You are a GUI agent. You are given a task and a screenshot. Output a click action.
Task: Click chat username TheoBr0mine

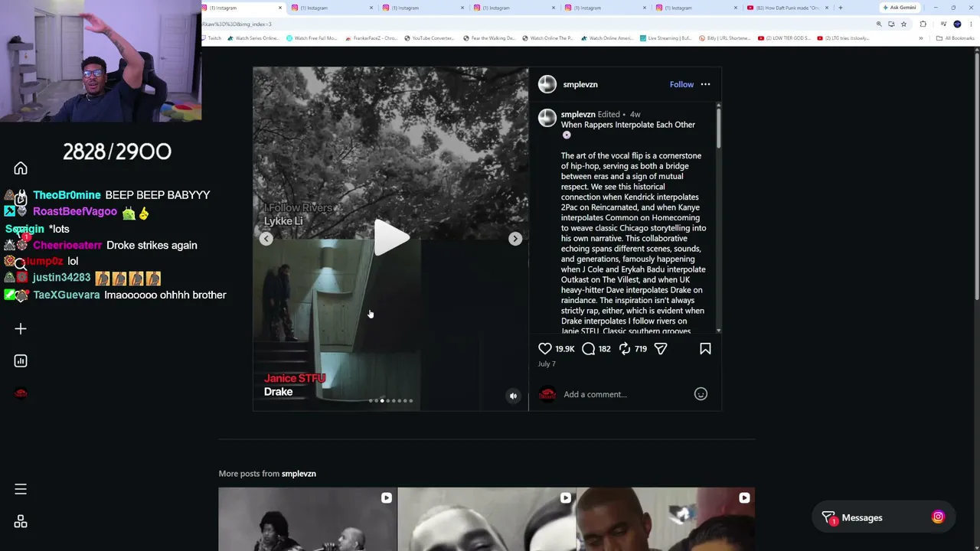67,195
